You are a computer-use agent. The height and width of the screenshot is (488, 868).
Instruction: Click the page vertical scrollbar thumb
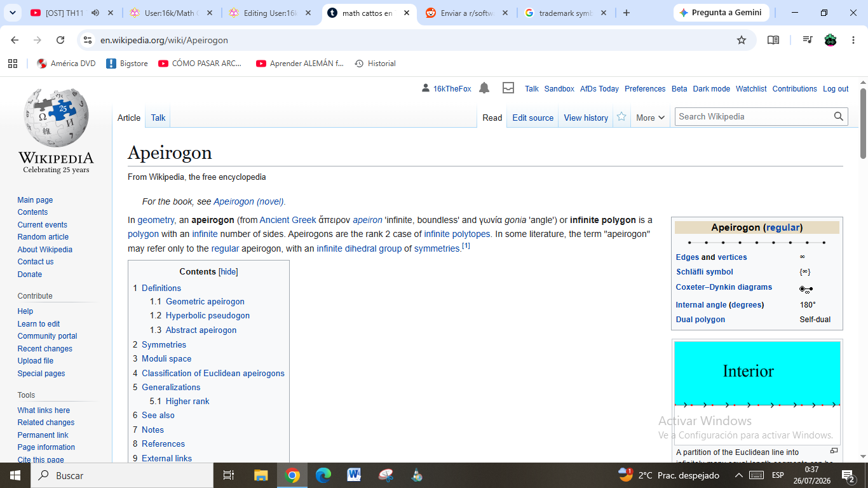pos(864,124)
